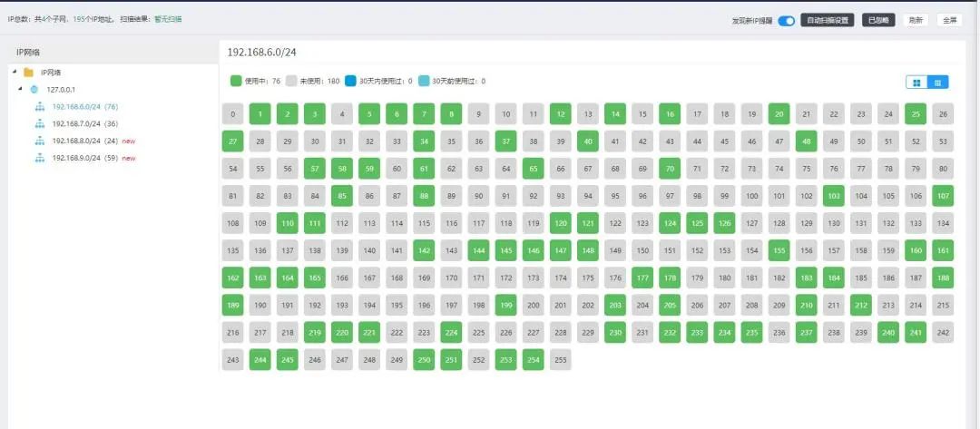Open 自动扫描设置 settings

click(x=828, y=20)
